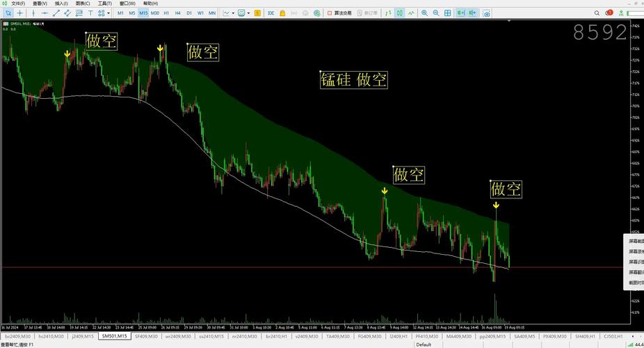Pick the trendline drawing tool

(56, 13)
